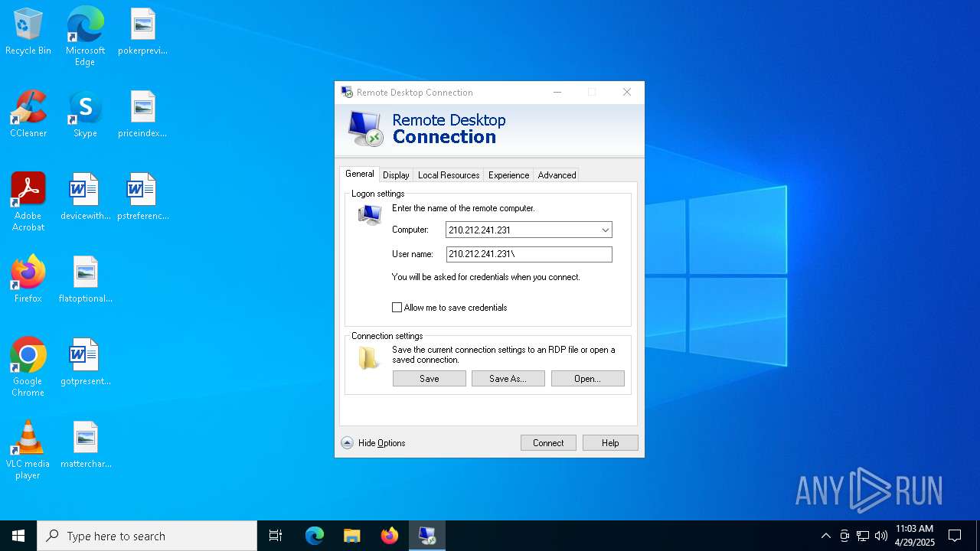Collapse dialog with Hide Options

click(373, 443)
